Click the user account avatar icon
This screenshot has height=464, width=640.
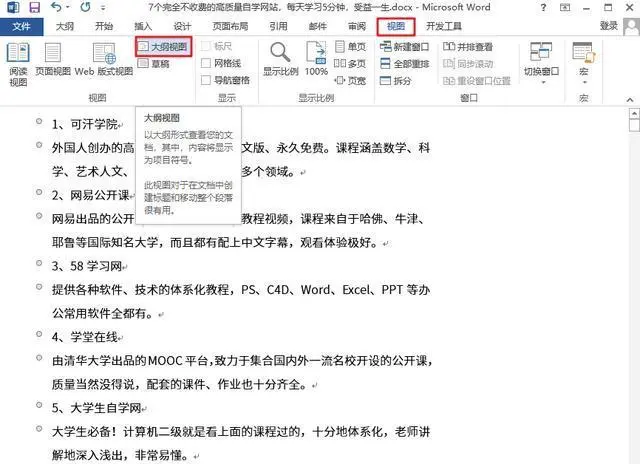631,26
